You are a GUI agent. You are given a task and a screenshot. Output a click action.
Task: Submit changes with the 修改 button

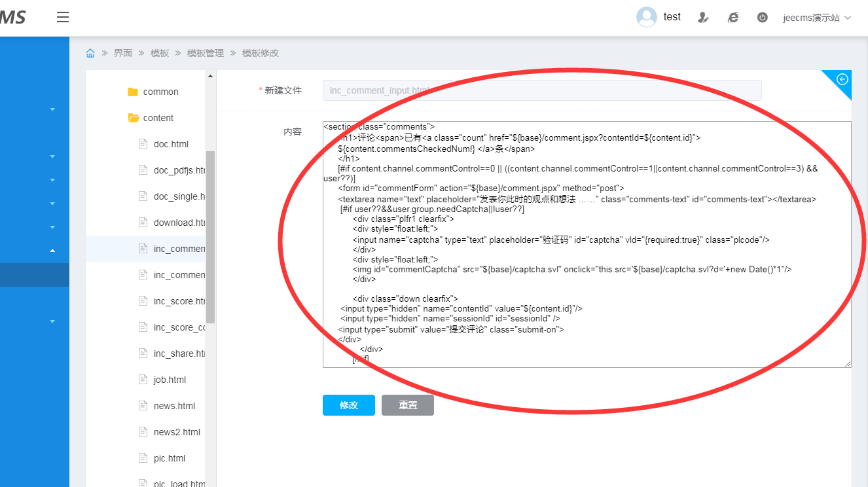point(349,405)
